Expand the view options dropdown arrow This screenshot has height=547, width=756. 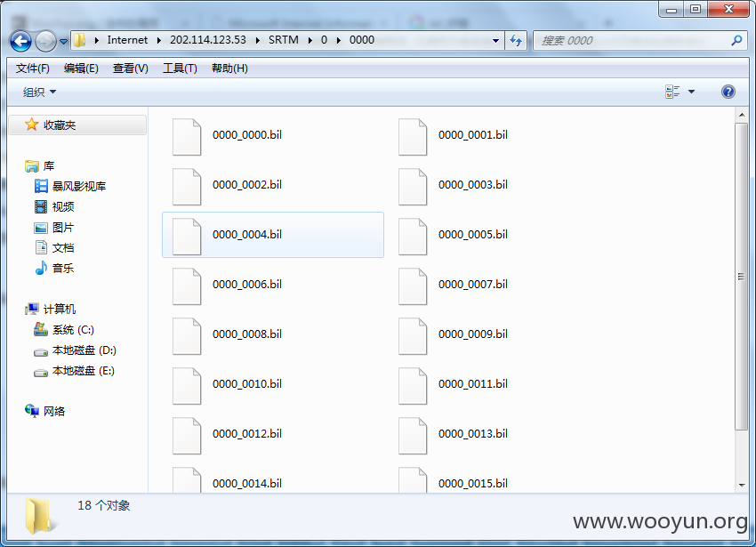[x=691, y=92]
